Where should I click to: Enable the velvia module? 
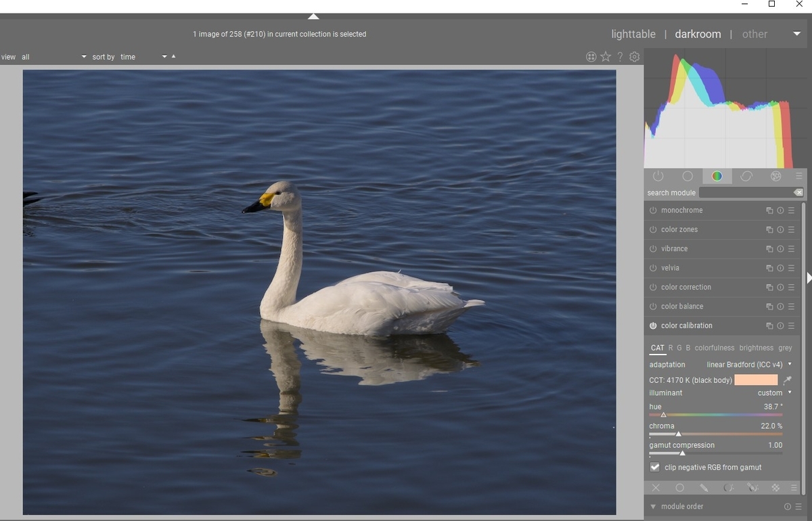653,268
